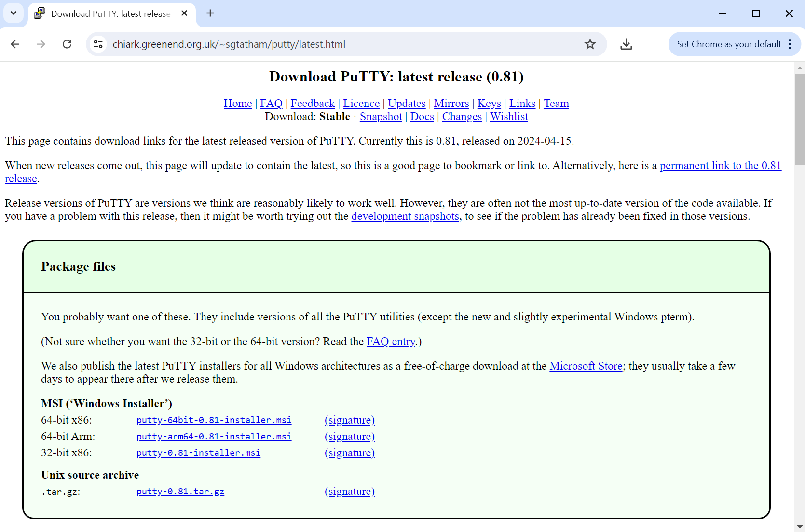This screenshot has width=805, height=532.
Task: Expand the tab search dropdown
Action: click(14, 13)
